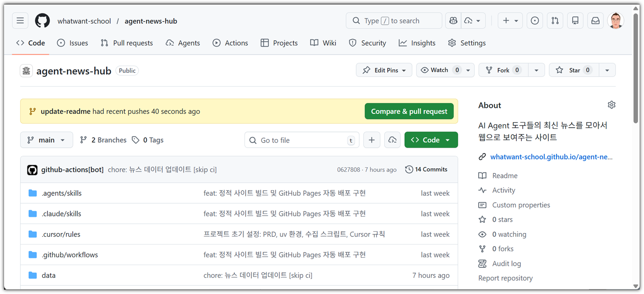The width and height of the screenshot is (644, 294).
Task: Click the github-actions bot avatar
Action: click(x=33, y=169)
